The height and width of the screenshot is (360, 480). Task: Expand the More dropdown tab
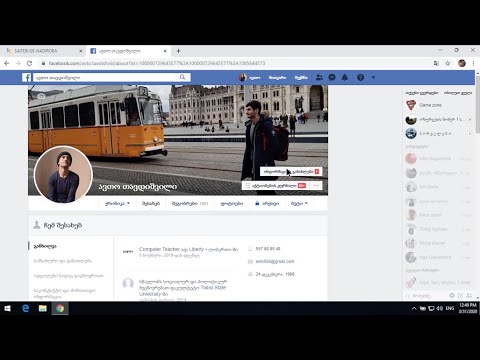tap(299, 203)
